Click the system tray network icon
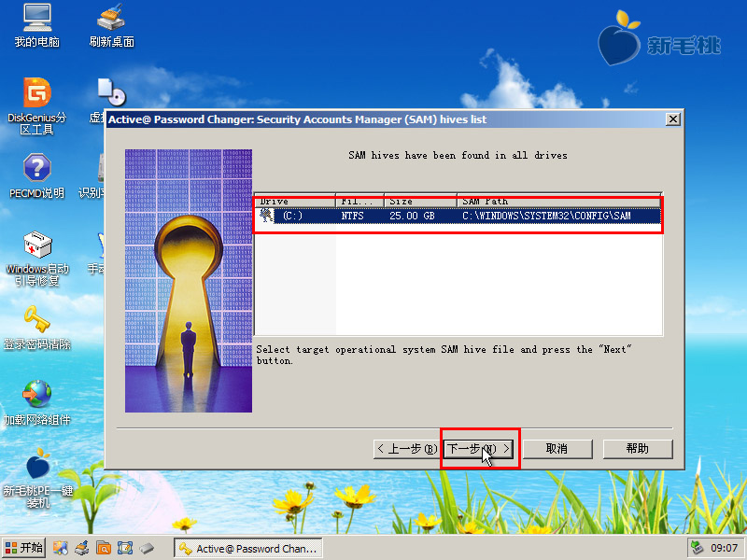The height and width of the screenshot is (560, 747). pos(697,548)
